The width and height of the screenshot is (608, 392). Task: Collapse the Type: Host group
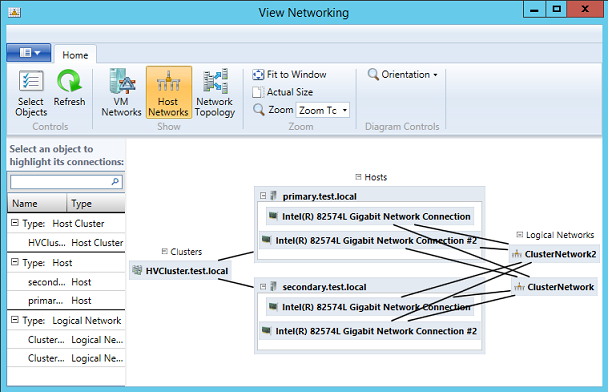[15, 262]
